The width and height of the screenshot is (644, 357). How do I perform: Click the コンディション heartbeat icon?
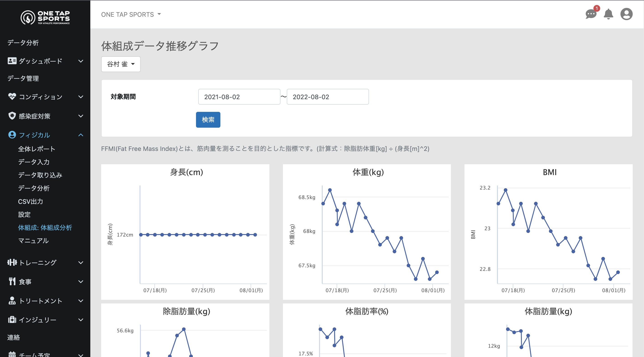pos(12,96)
